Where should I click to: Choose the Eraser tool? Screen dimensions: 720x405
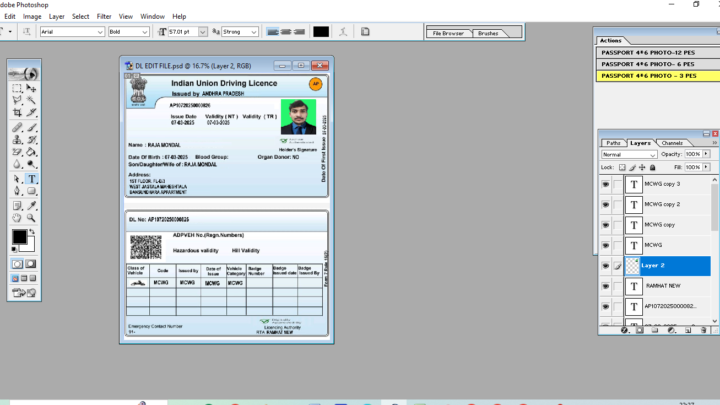[x=17, y=152]
